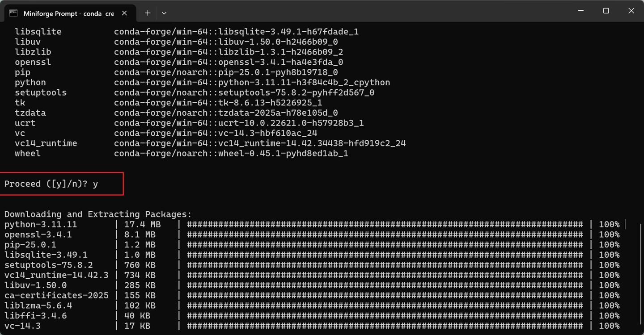Close the terminal window
Screen dimensions: 644x335
coord(631,11)
